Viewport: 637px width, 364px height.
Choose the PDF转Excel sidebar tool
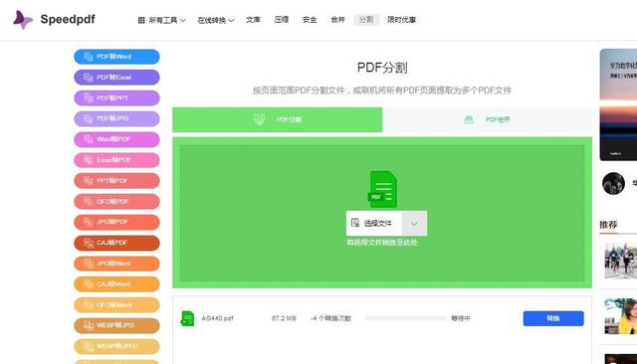coord(117,78)
